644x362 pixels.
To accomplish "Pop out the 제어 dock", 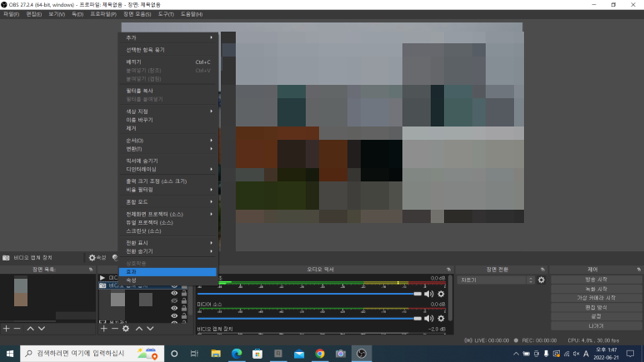I will click(x=639, y=270).
